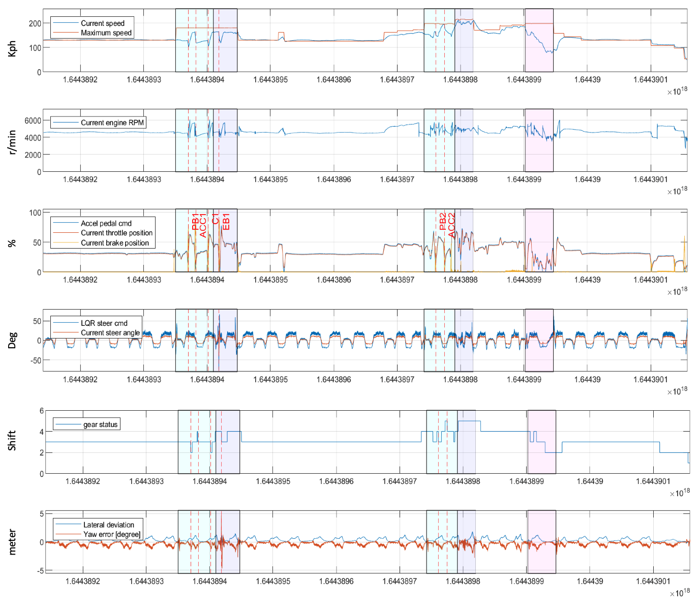The height and width of the screenshot is (609, 700).
Task: Pick the "Current brake position" legend entry
Action: 114,243
